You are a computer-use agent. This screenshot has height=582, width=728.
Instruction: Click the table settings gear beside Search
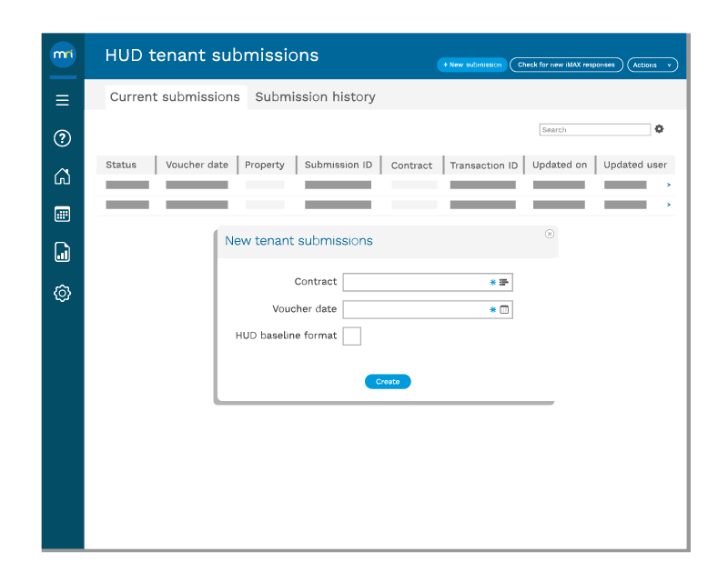coord(660,129)
